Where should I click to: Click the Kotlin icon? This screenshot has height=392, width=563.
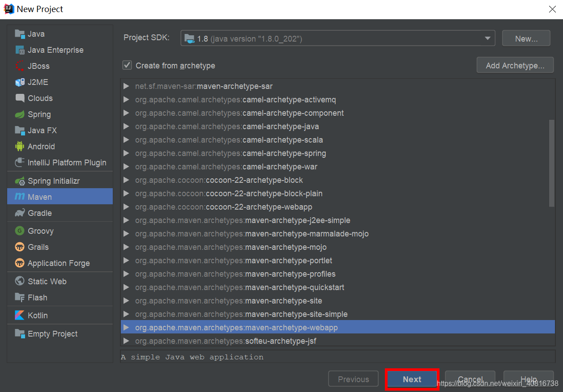pyautogui.click(x=20, y=316)
